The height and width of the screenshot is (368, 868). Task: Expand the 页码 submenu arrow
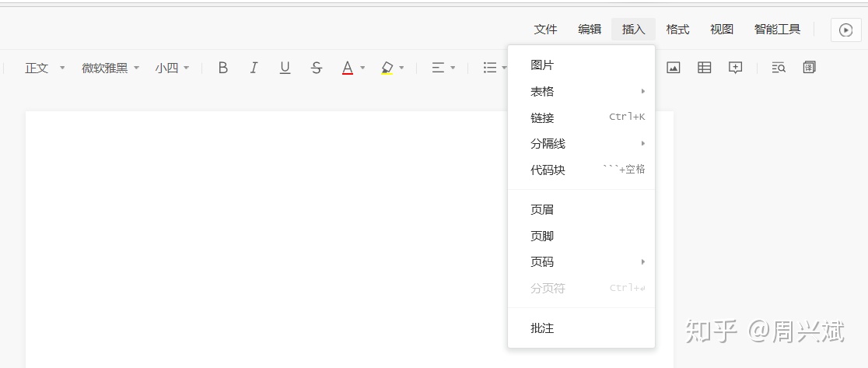pos(642,261)
